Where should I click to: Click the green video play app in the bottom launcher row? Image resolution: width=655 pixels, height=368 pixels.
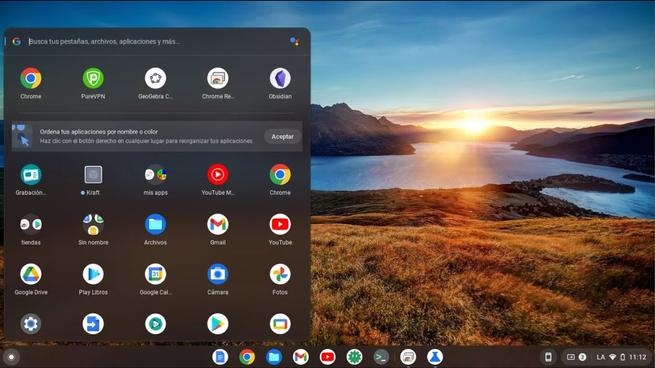click(155, 324)
